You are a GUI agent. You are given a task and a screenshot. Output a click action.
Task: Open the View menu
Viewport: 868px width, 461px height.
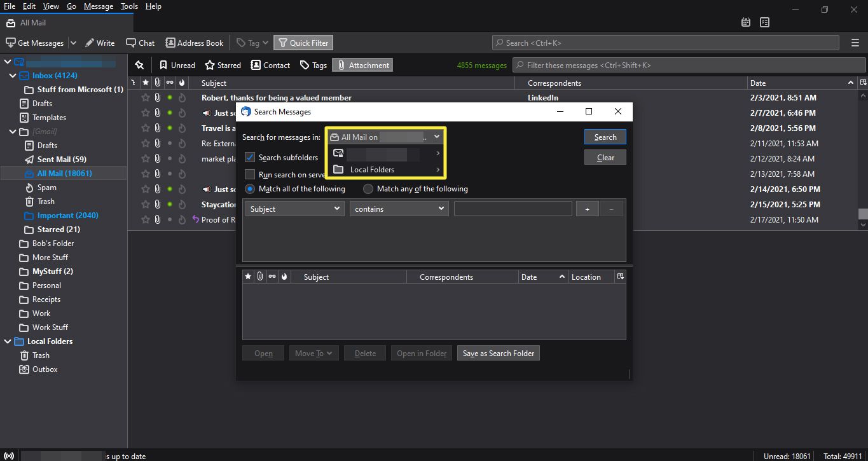point(51,6)
